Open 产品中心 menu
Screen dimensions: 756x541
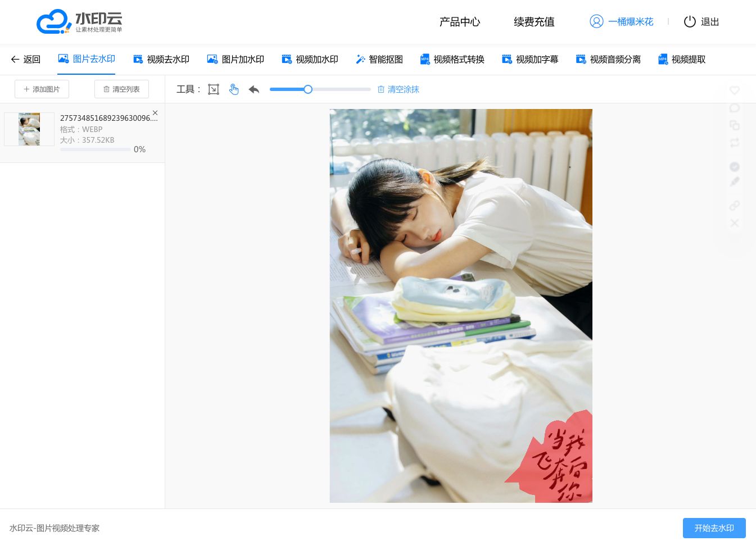click(x=460, y=22)
